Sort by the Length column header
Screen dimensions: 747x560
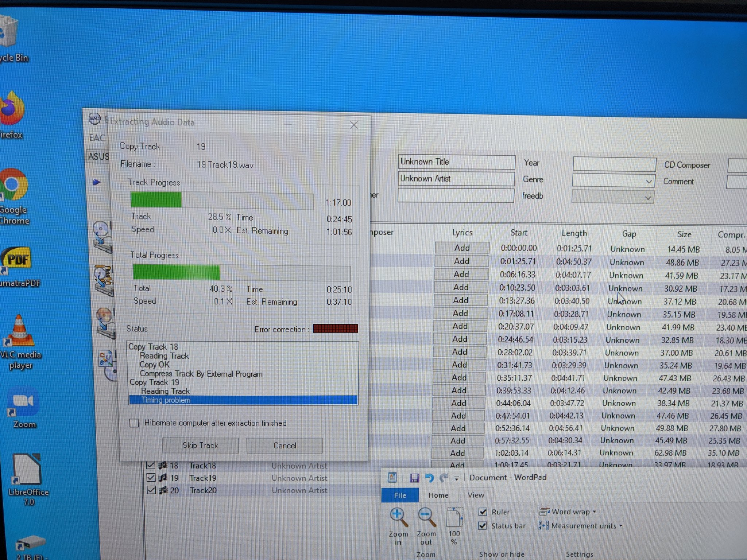574,233
